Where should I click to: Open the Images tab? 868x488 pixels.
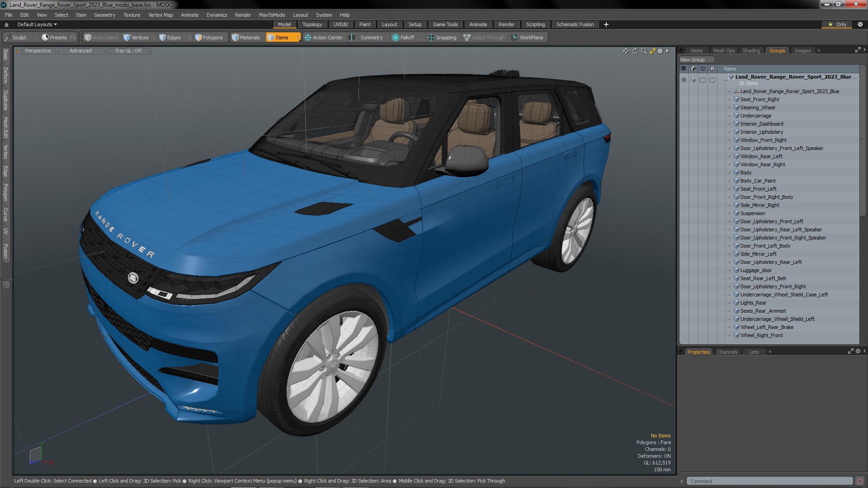[802, 51]
